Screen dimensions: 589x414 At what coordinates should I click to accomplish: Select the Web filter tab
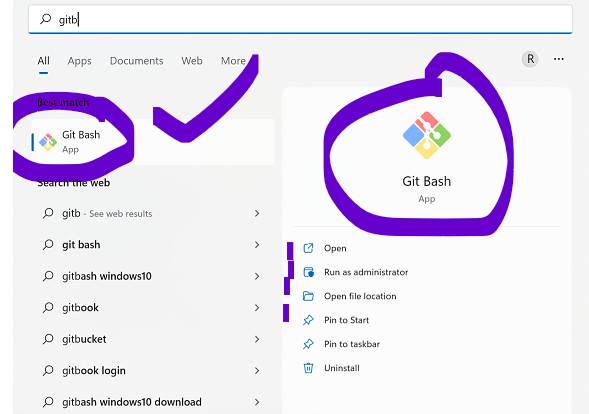pos(192,61)
